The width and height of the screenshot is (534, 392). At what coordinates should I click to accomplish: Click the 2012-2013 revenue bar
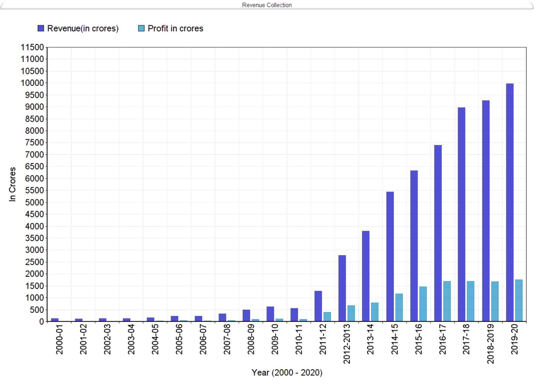coord(342,288)
